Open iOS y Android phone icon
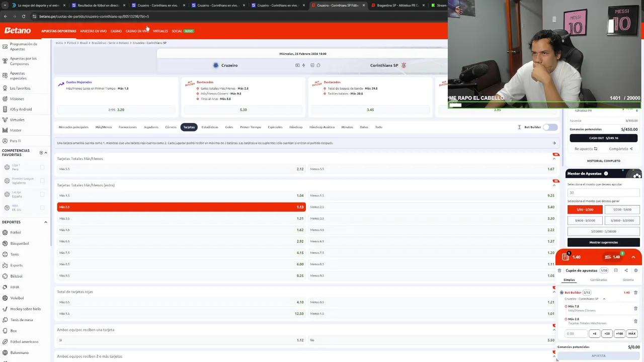Image resolution: width=644 pixels, height=362 pixels. 5,110
